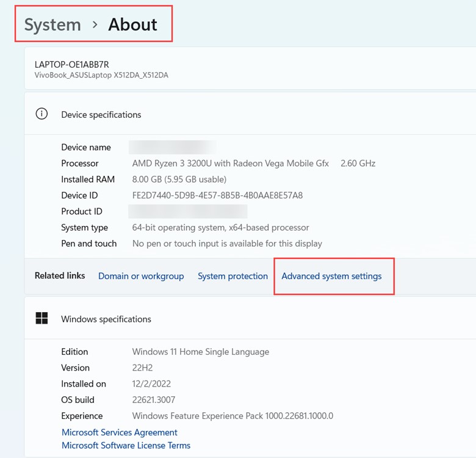Viewport: 476px width, 458px height.
Task: Select 8.00 GB (5.95 GB usable) value
Action: point(179,180)
